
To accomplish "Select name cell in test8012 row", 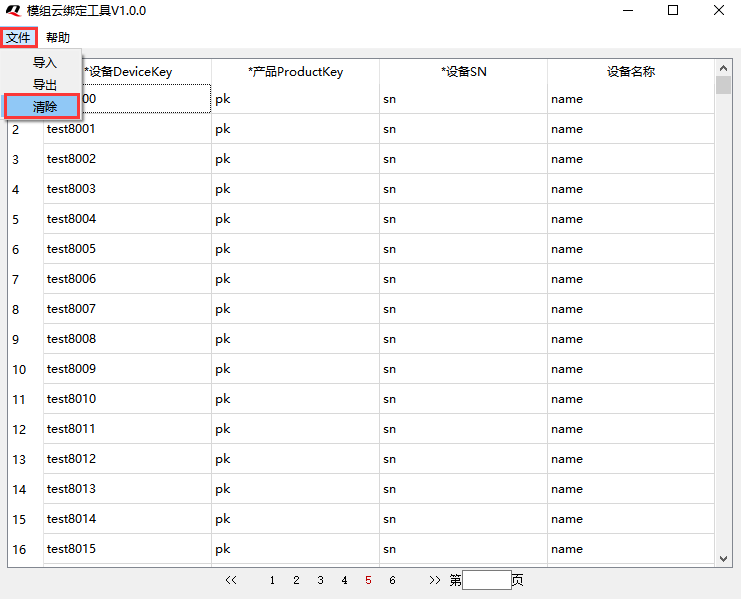I will click(631, 459).
